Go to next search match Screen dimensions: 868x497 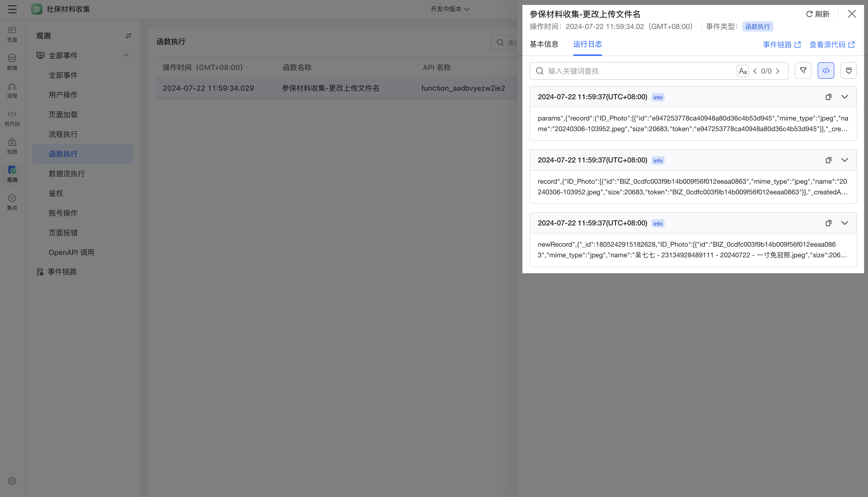coord(778,71)
